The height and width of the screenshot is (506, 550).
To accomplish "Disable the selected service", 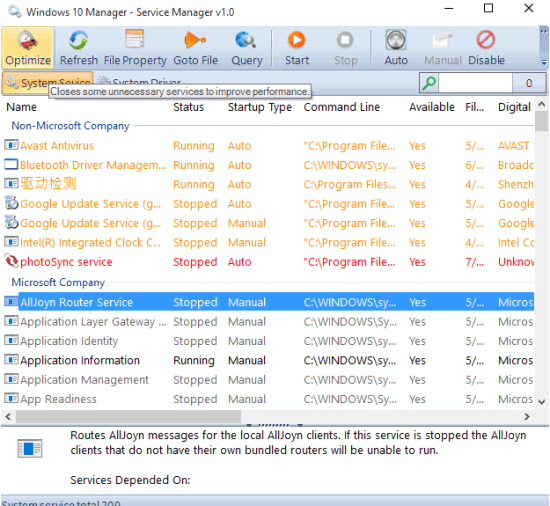I will coord(486,48).
